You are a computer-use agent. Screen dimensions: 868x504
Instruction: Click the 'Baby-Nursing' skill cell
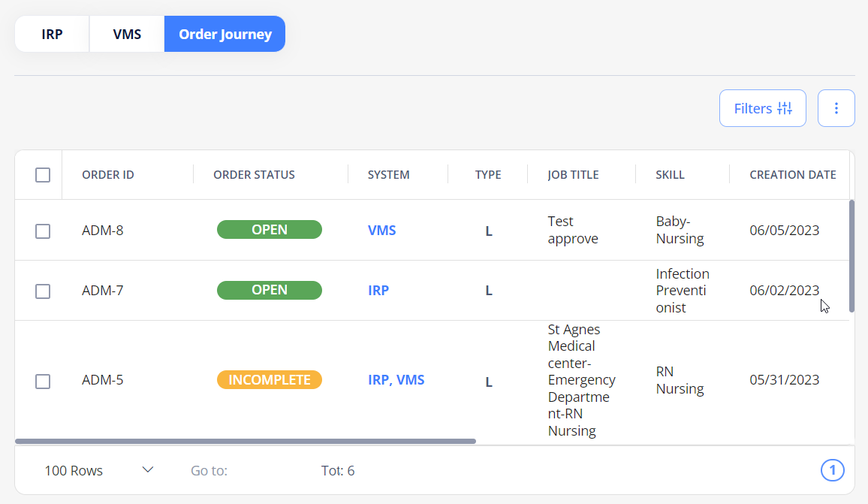tap(680, 230)
